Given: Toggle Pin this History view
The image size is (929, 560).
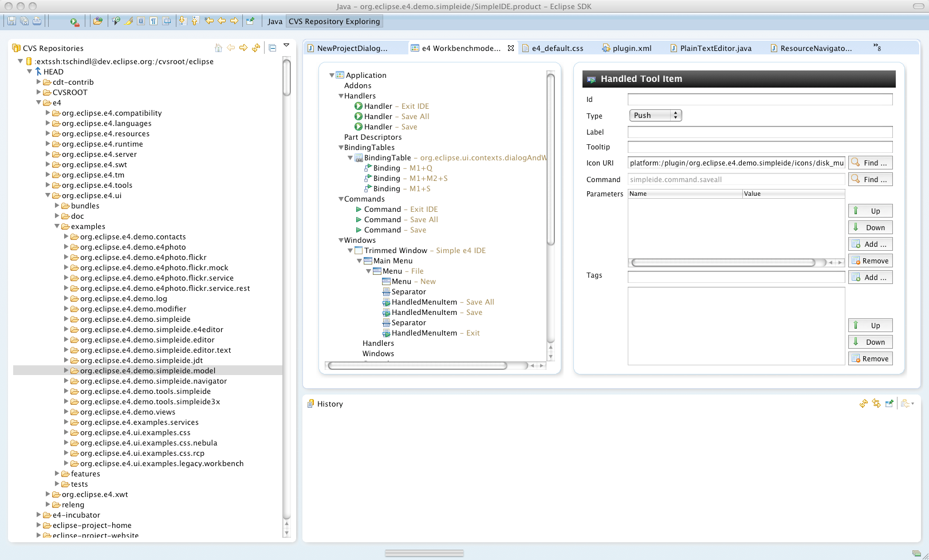Looking at the screenshot, I should (889, 404).
